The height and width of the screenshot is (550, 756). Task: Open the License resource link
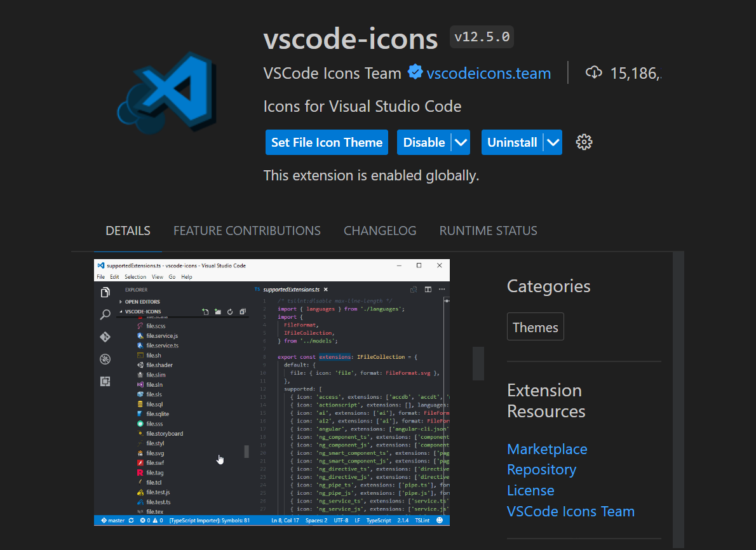point(530,491)
